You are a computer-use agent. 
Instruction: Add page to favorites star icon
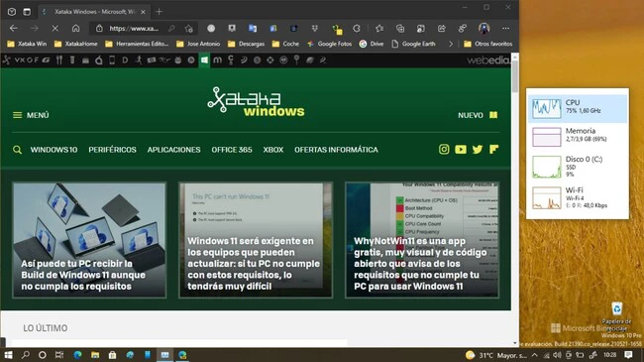pos(188,28)
